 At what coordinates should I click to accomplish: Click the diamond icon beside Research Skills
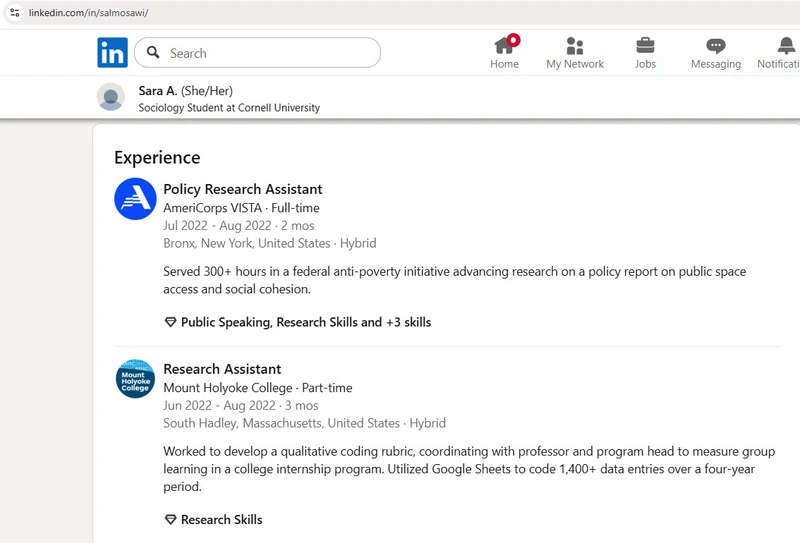(170, 520)
